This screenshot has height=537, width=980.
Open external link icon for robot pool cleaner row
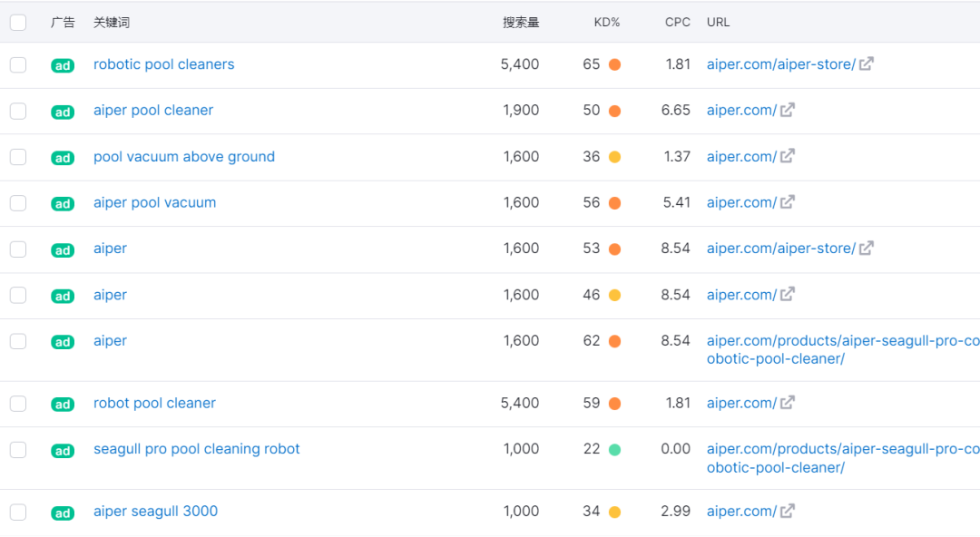(x=788, y=403)
